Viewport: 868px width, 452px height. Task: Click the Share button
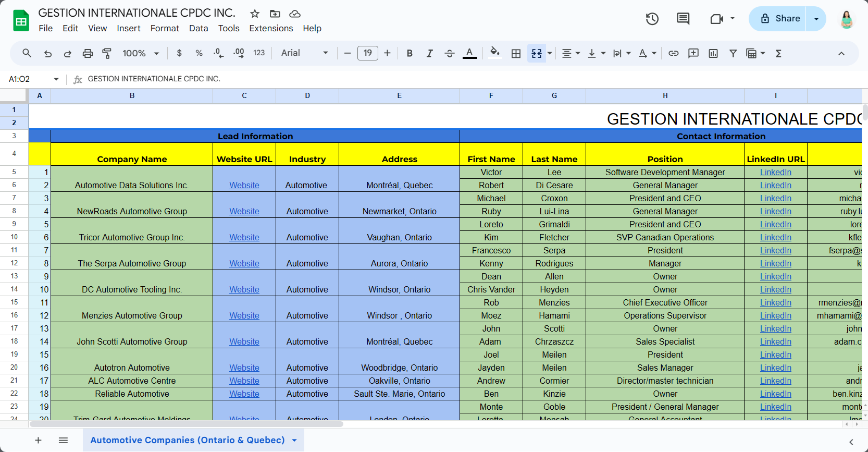[778, 19]
